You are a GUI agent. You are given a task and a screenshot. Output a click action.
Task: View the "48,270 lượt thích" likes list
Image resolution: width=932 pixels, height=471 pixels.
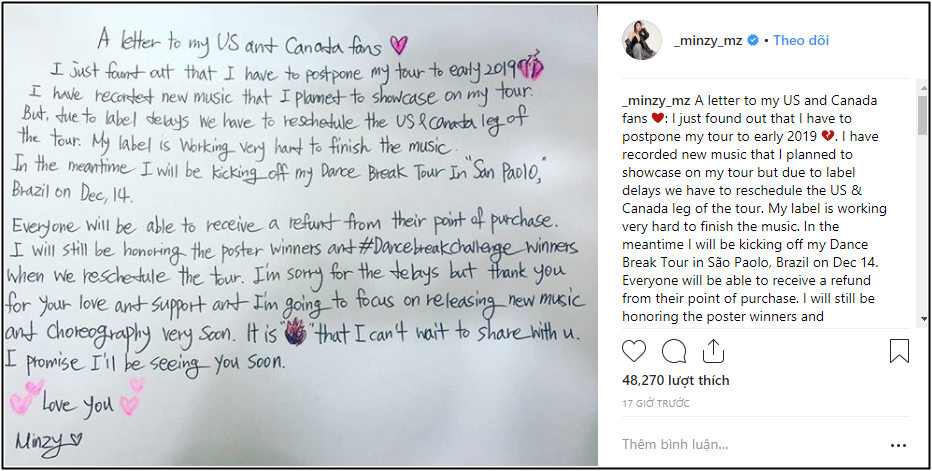[675, 381]
